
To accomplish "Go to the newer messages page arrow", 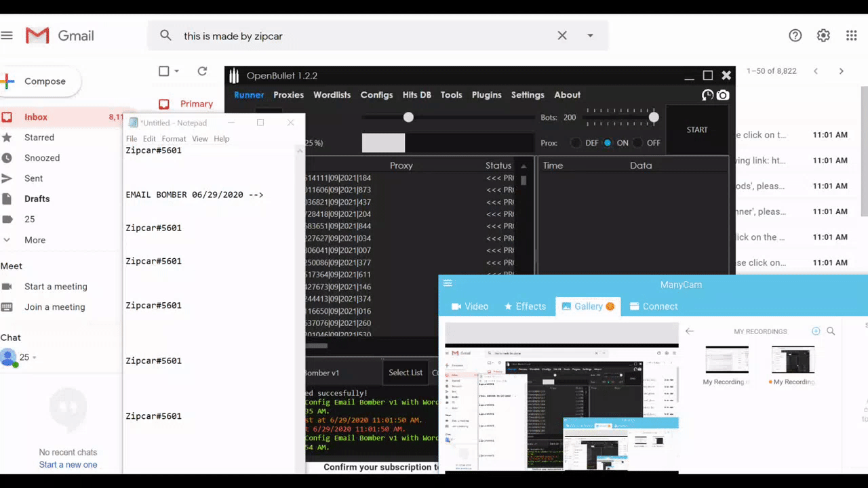I will point(816,71).
